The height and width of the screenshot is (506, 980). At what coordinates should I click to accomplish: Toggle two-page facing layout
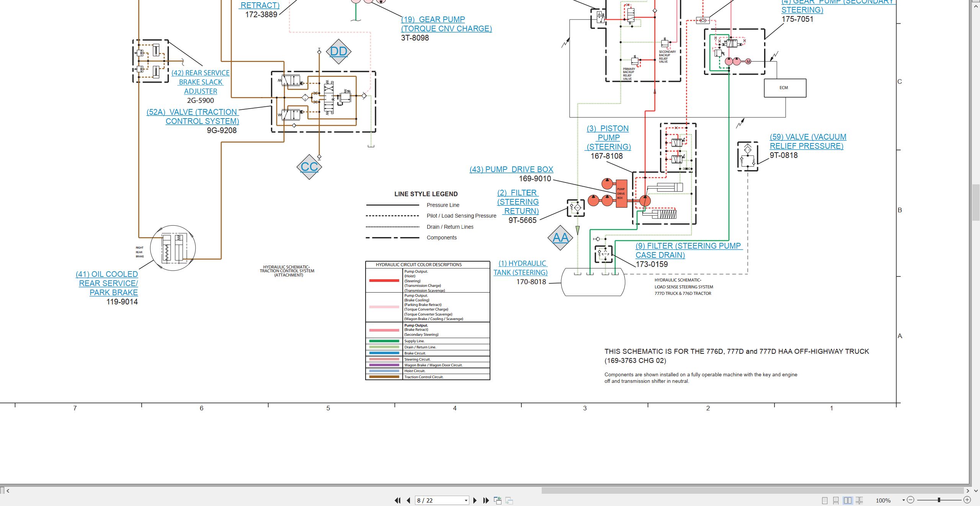click(x=848, y=500)
